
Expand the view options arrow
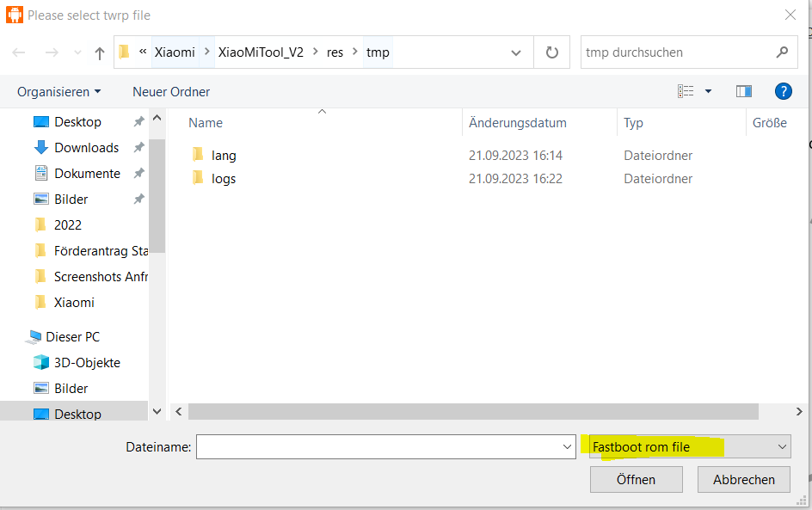708,91
